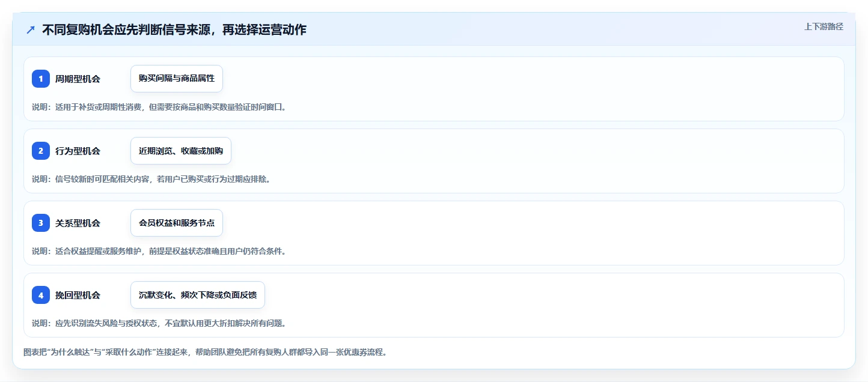The image size is (868, 382).
Task: Click the 沉默变化、频次下降或负面反馈 chip
Action: [x=198, y=295]
